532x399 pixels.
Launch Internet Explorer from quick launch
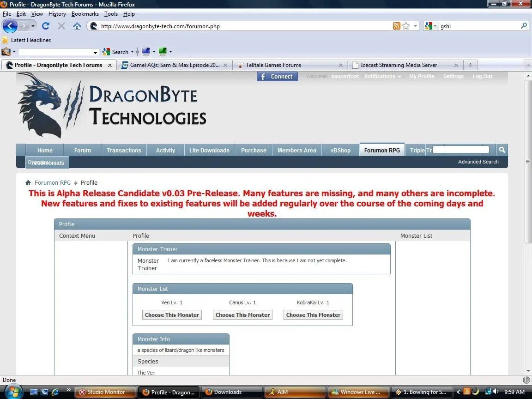click(x=55, y=392)
